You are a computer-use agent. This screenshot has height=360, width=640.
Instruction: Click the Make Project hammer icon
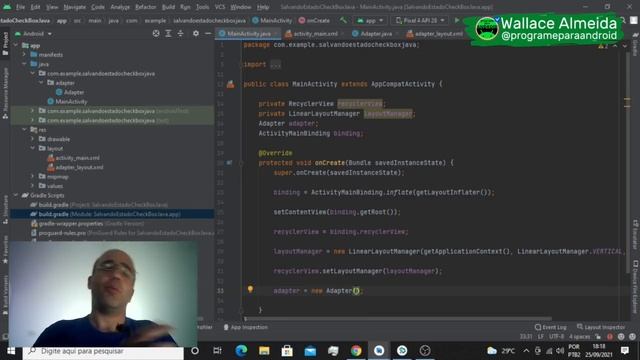click(x=343, y=20)
